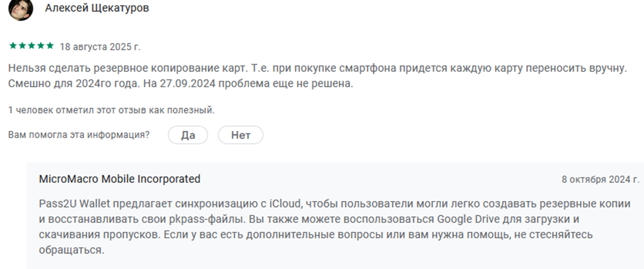The image size is (644, 269).
Task: Click the final word обращаться in the reply
Action: pos(72,250)
